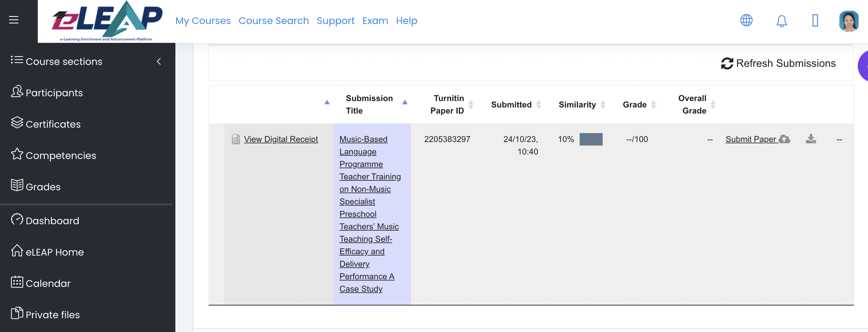Image resolution: width=868 pixels, height=332 pixels.
Task: Open the notifications bell
Action: [781, 21]
